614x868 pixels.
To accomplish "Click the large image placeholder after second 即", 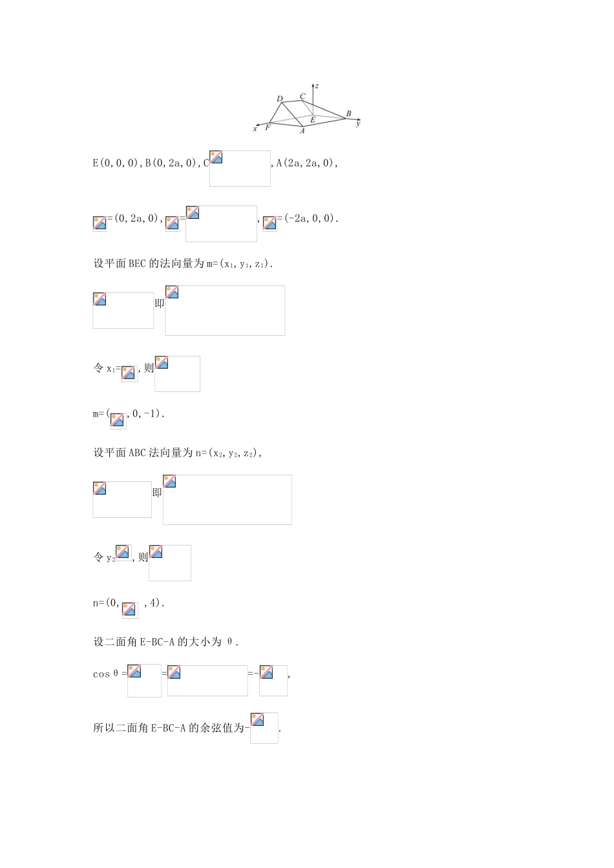I will [228, 500].
